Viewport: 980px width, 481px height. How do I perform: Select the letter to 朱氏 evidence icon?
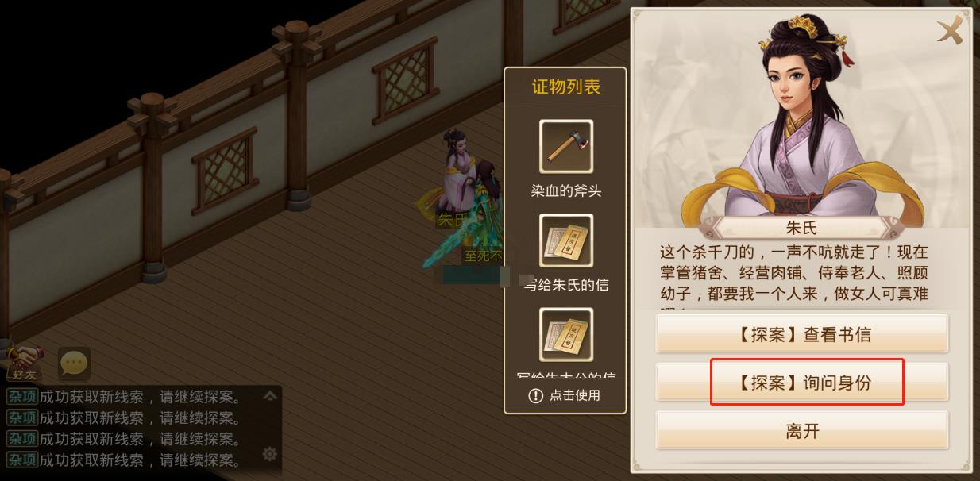566,240
